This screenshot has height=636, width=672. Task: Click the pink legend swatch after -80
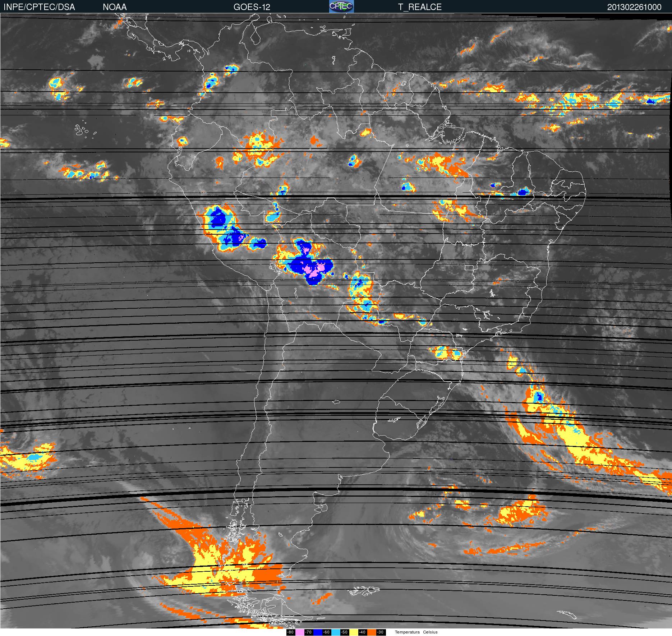coord(300,632)
